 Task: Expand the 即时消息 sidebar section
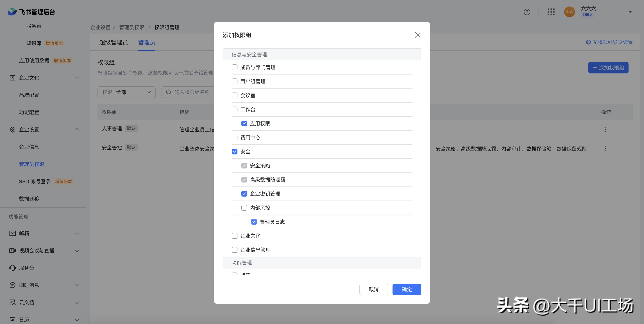(x=77, y=285)
